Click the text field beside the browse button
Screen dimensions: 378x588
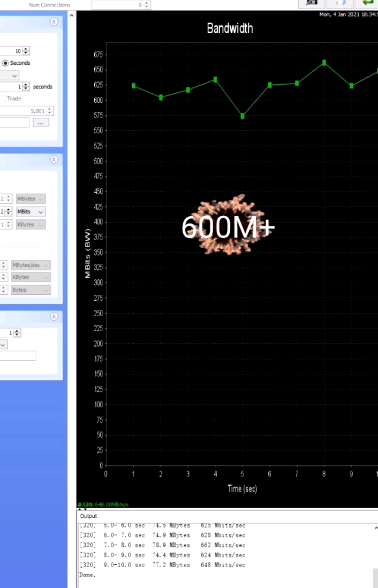[14, 123]
